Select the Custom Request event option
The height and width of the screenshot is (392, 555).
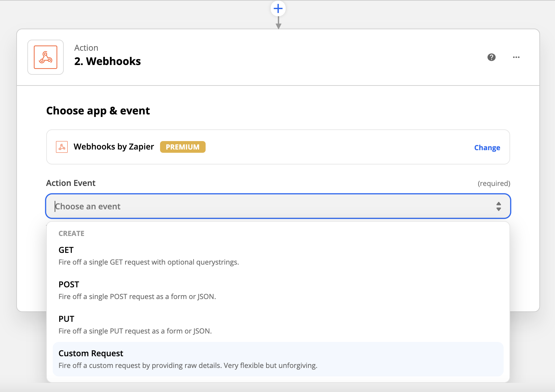pyautogui.click(x=278, y=359)
